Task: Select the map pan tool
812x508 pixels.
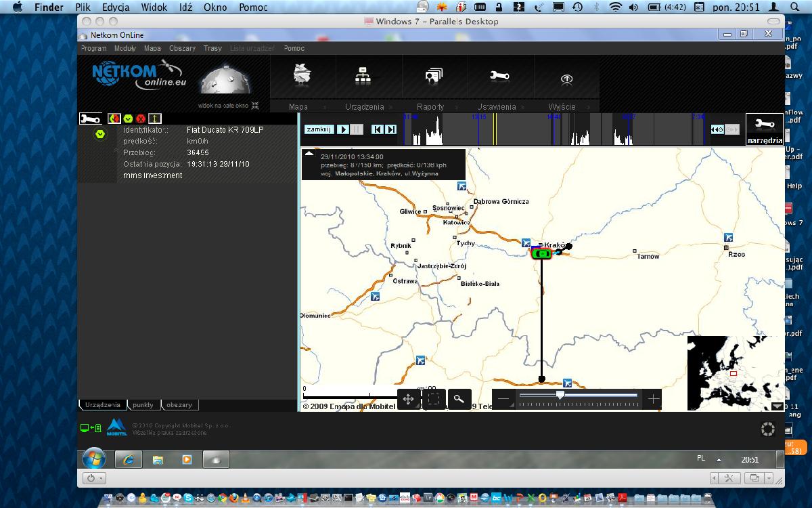Action: [x=409, y=399]
